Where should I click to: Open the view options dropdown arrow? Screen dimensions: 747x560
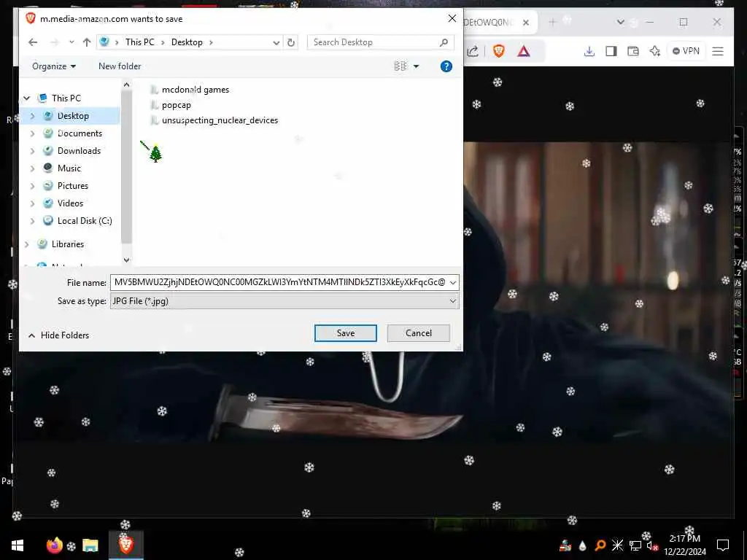[416, 66]
